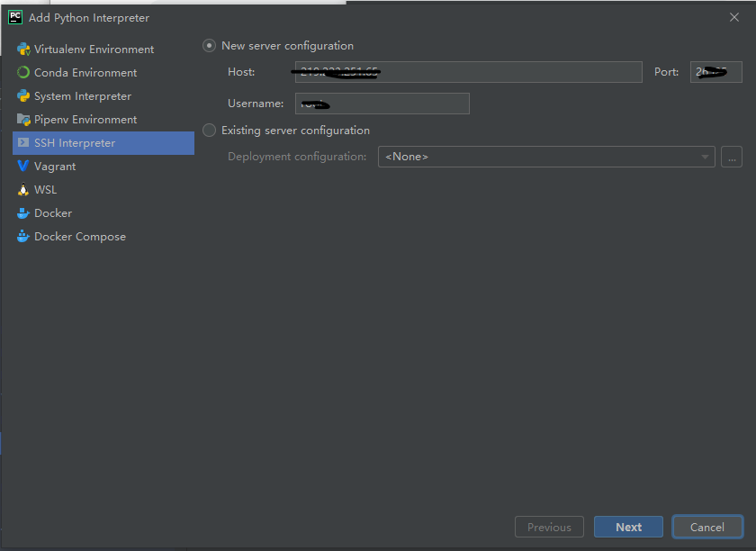Choose System Interpreter in the list

point(103,96)
